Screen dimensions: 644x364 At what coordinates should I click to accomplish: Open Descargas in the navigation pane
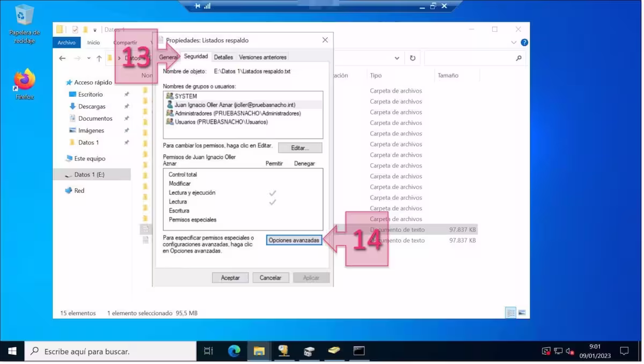(91, 106)
